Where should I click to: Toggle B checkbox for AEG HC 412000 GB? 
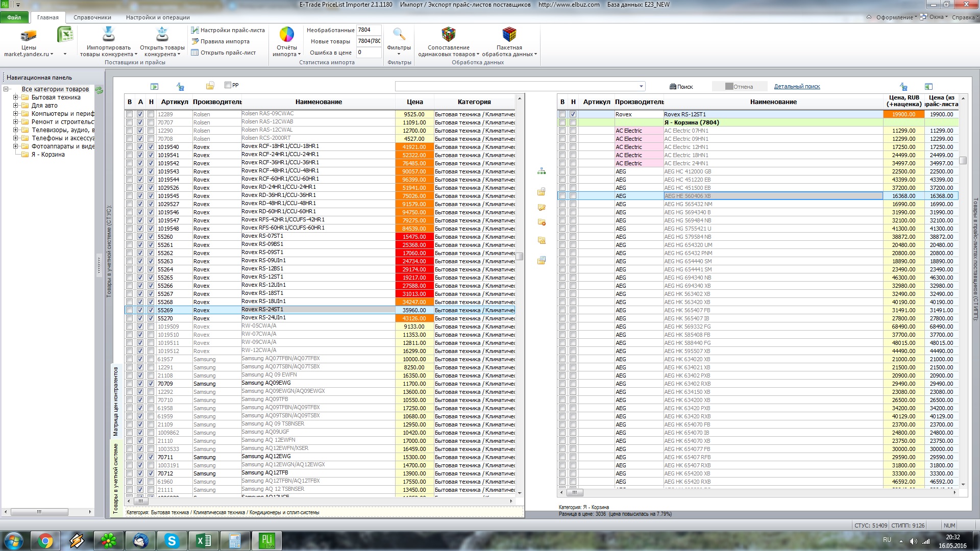[x=562, y=171]
